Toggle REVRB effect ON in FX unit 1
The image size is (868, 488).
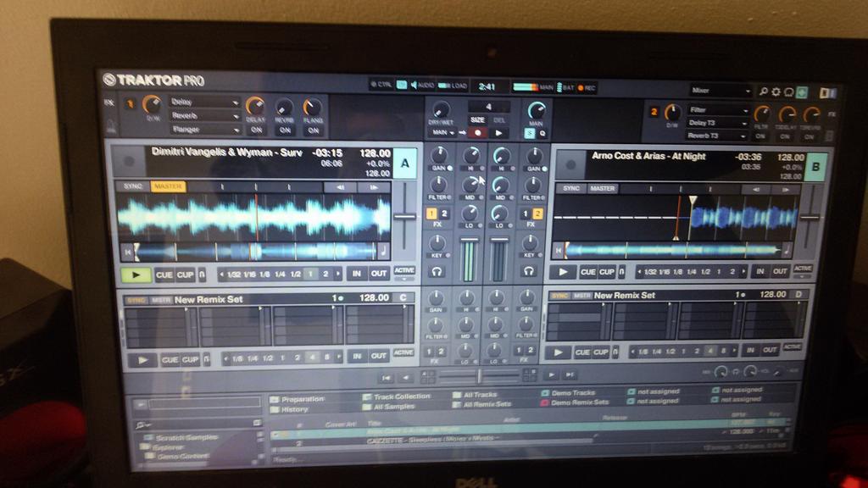pyautogui.click(x=285, y=130)
